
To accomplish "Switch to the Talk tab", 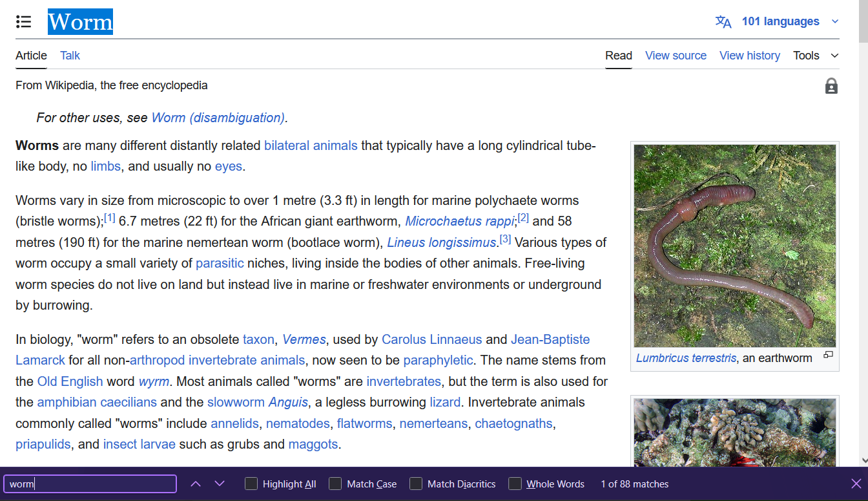I will coord(70,56).
